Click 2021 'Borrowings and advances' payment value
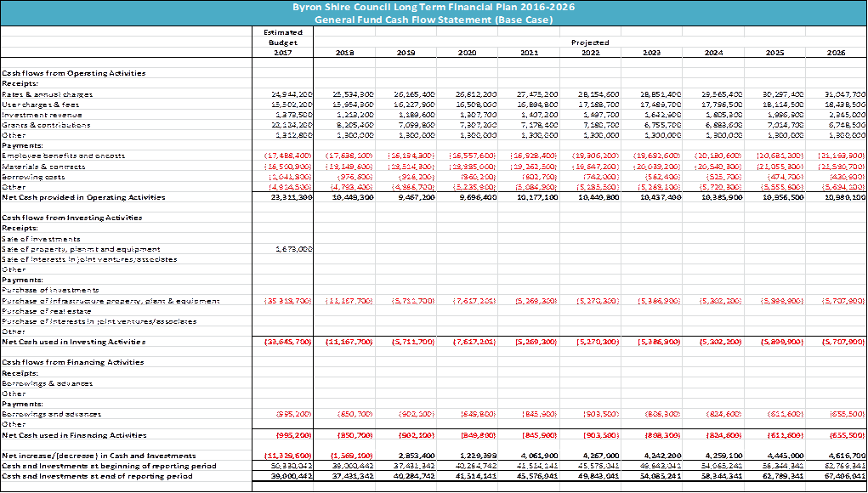Screen dimensions: 868x493 [539, 415]
